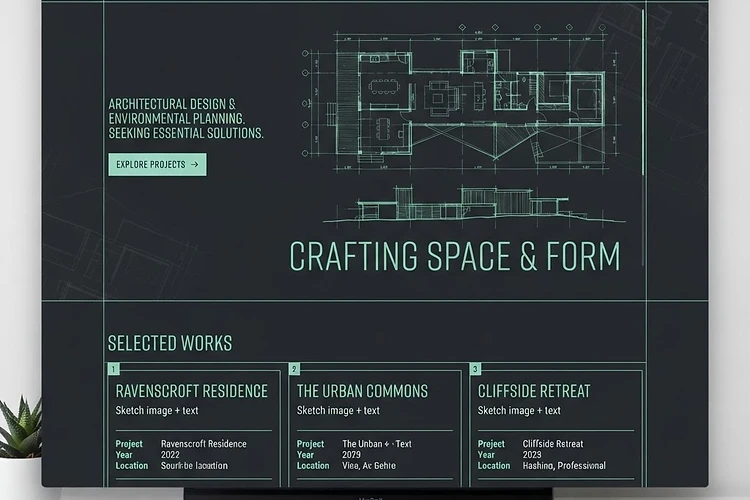Click the Project value 'Ravenscroft Residence'
Viewport: 750px width, 500px height.
(x=204, y=444)
